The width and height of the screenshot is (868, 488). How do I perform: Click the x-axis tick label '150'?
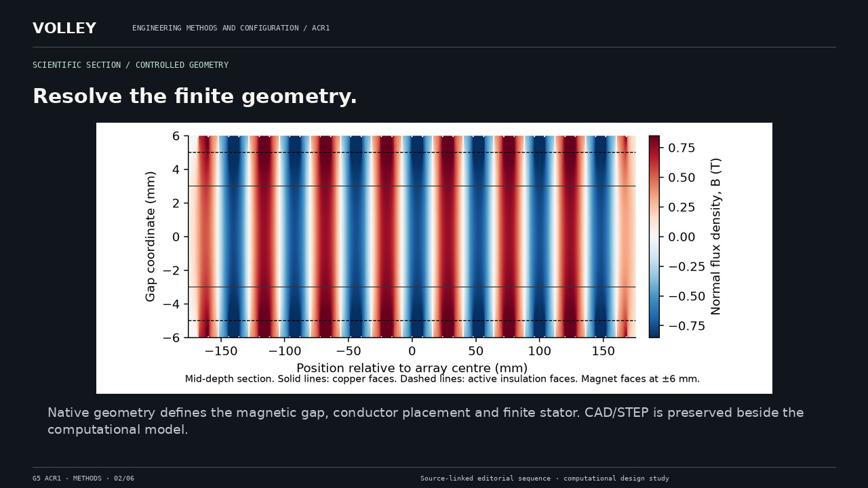[604, 351]
